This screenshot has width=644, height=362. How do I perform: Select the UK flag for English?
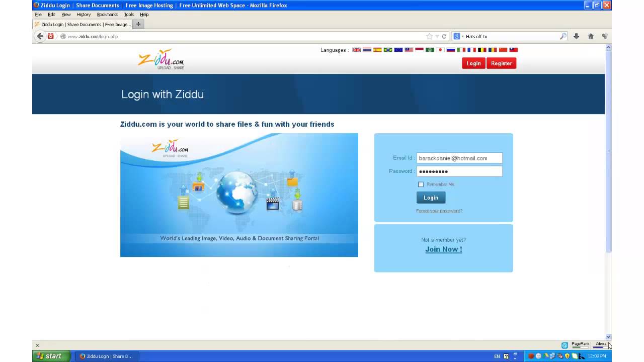[x=357, y=50]
